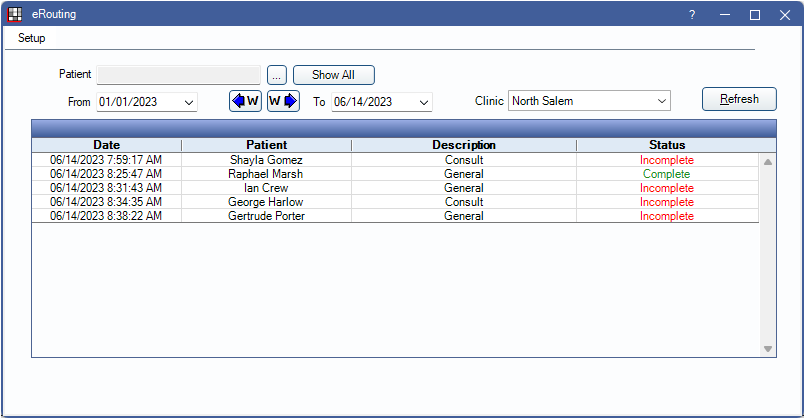This screenshot has width=805, height=420.
Task: Expand the To date dropdown
Action: tap(423, 102)
